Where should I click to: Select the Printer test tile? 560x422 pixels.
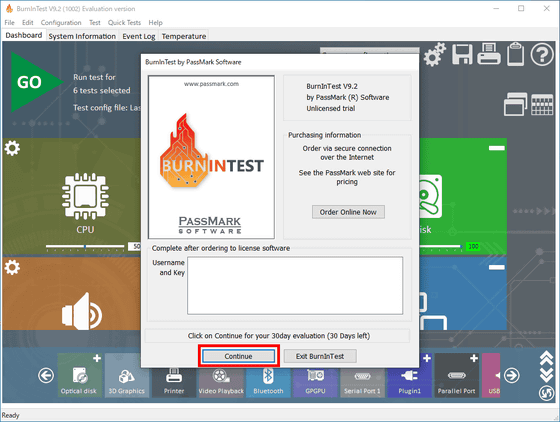click(174, 382)
